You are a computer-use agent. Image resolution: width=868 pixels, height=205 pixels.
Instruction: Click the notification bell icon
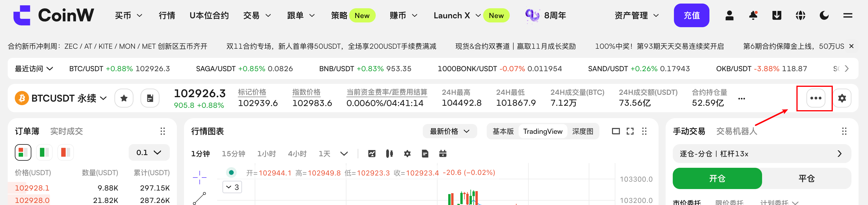point(753,15)
